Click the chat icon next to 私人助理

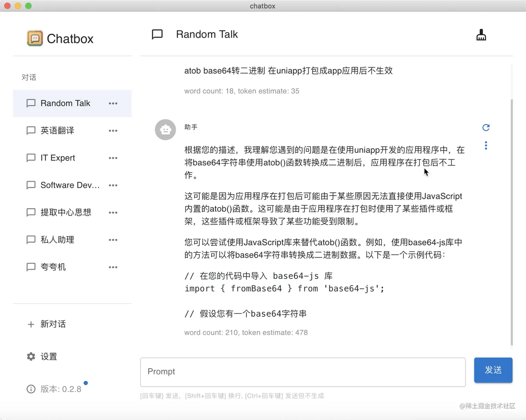[31, 240]
